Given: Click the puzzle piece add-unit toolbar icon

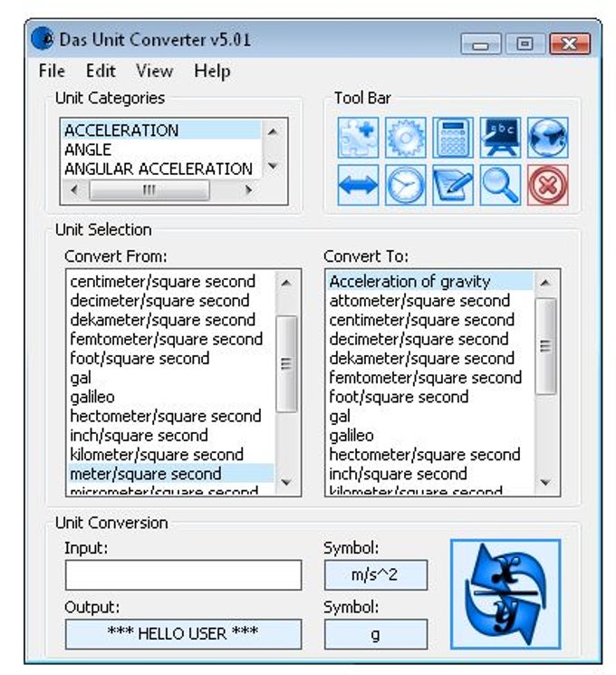Looking at the screenshot, I should tap(358, 138).
